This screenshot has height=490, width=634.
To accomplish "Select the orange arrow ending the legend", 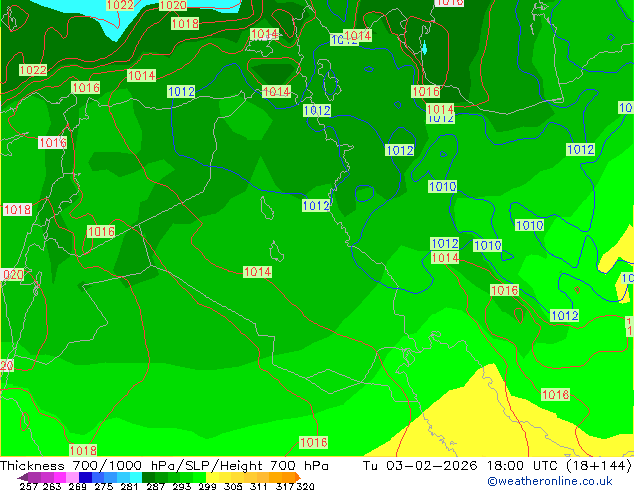I will coord(298,477).
